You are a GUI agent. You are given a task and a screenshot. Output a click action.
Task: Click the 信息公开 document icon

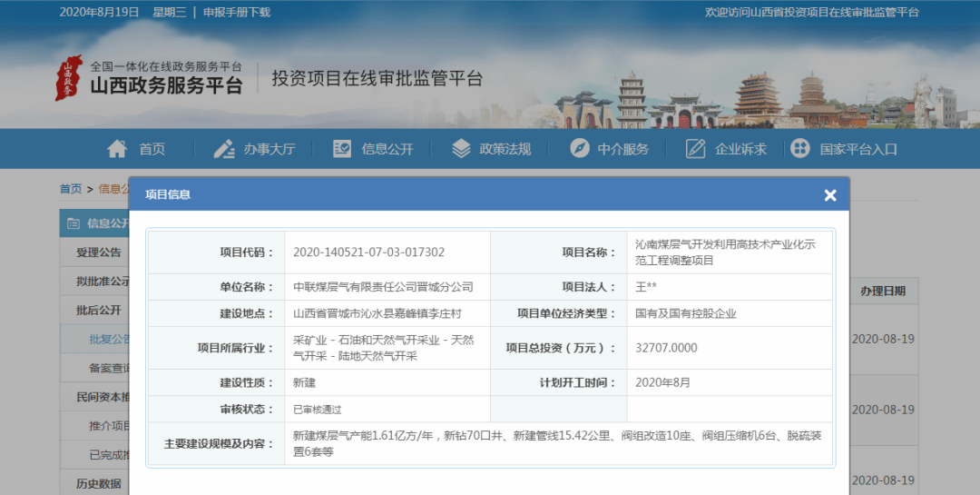tap(342, 148)
